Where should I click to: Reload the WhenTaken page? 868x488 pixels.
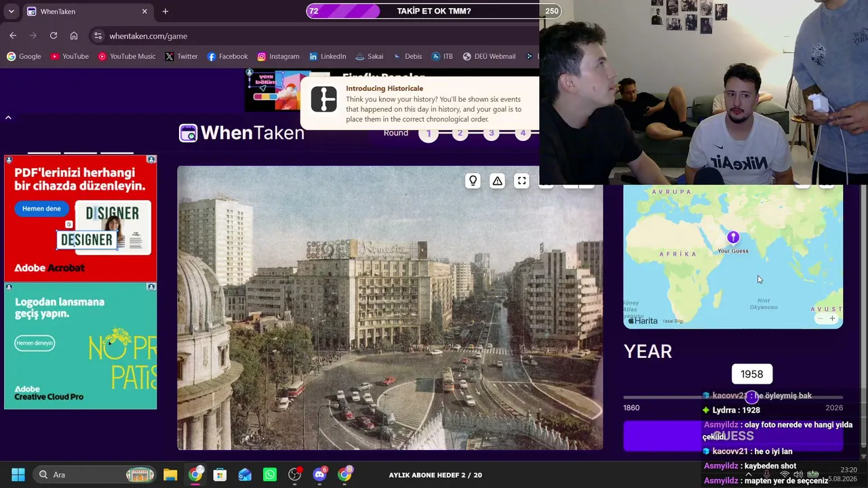(x=54, y=36)
